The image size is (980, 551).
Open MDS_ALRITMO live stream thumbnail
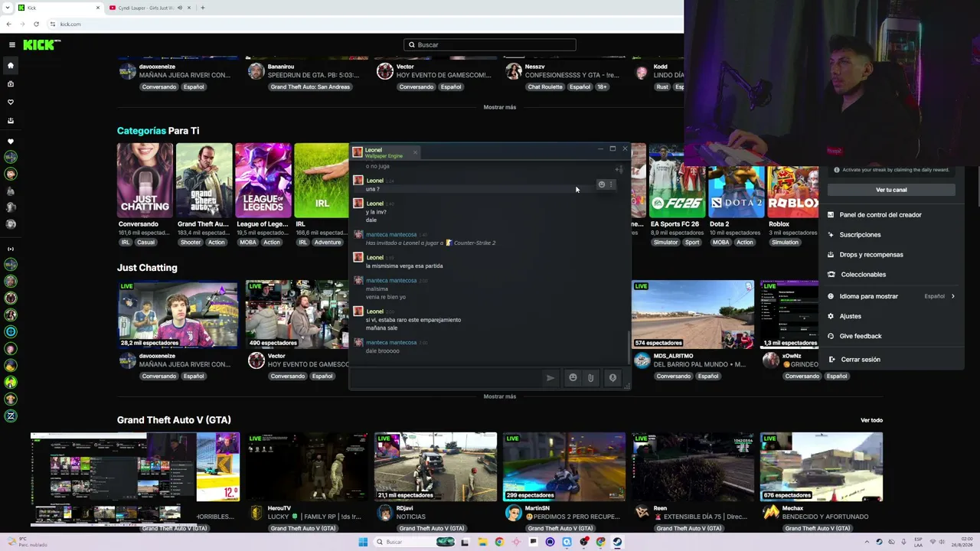pos(693,315)
